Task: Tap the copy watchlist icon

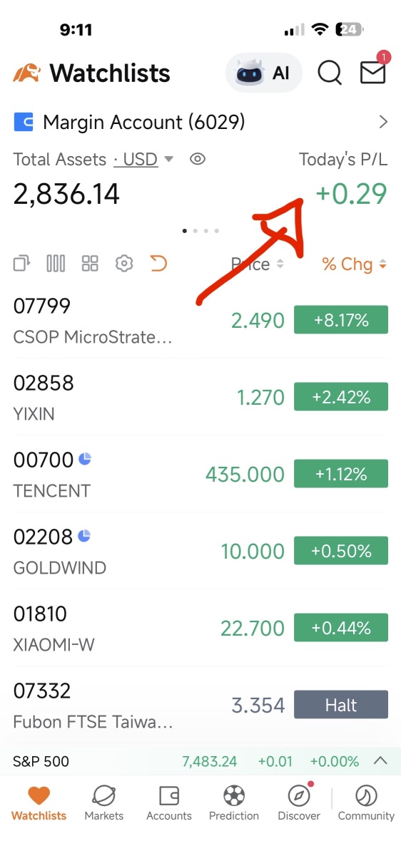Action: coord(22,264)
